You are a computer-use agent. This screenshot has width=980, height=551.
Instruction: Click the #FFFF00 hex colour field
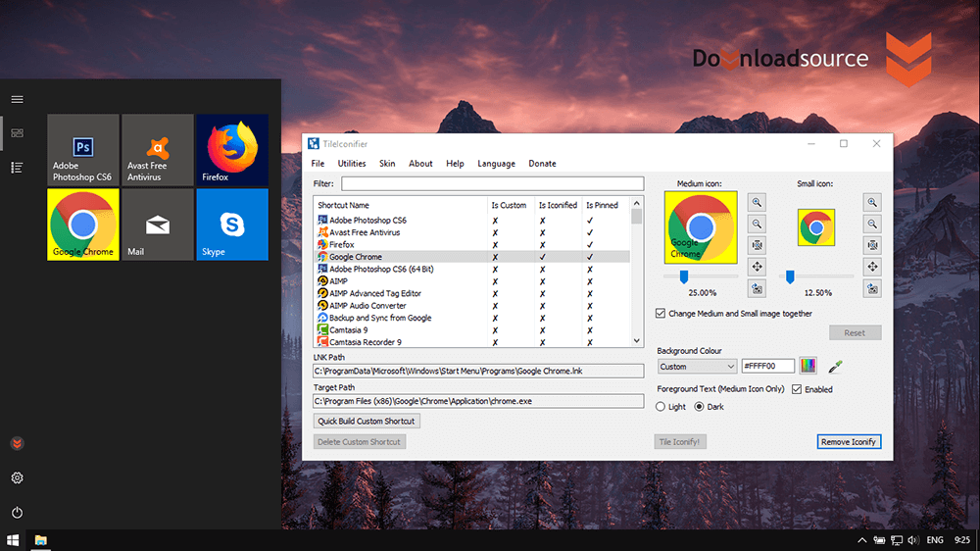pyautogui.click(x=767, y=366)
